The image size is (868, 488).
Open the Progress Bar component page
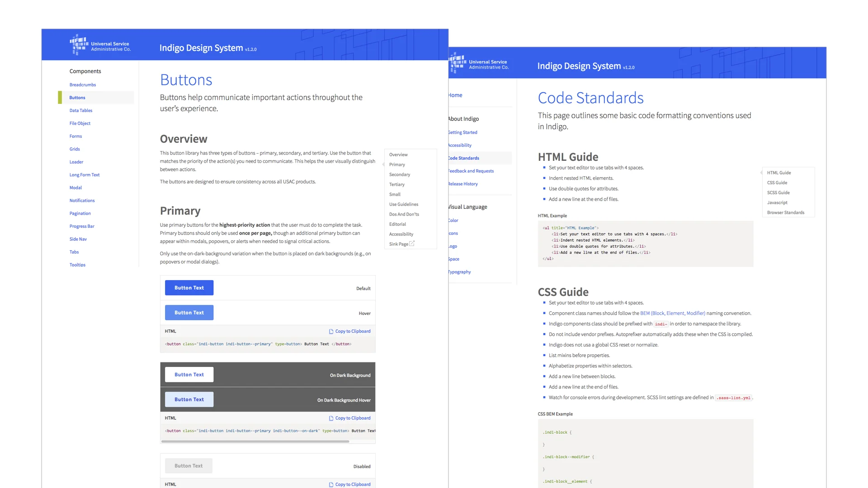pyautogui.click(x=82, y=226)
